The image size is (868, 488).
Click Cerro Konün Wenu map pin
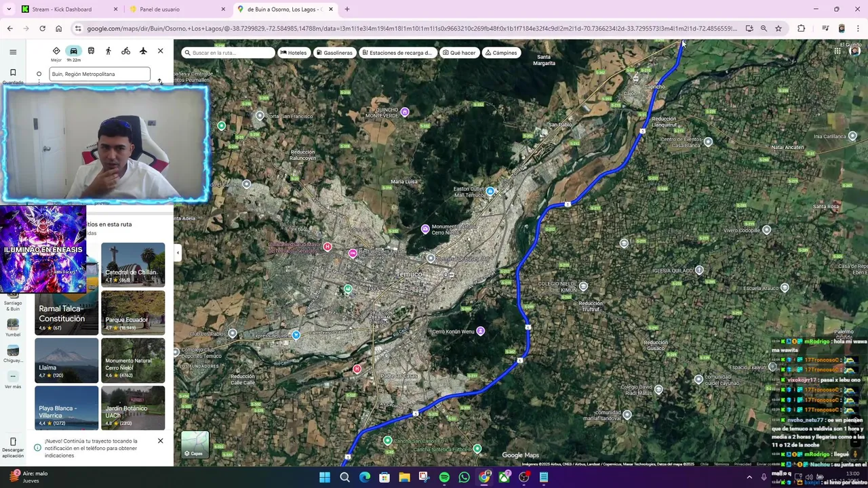coord(481,331)
